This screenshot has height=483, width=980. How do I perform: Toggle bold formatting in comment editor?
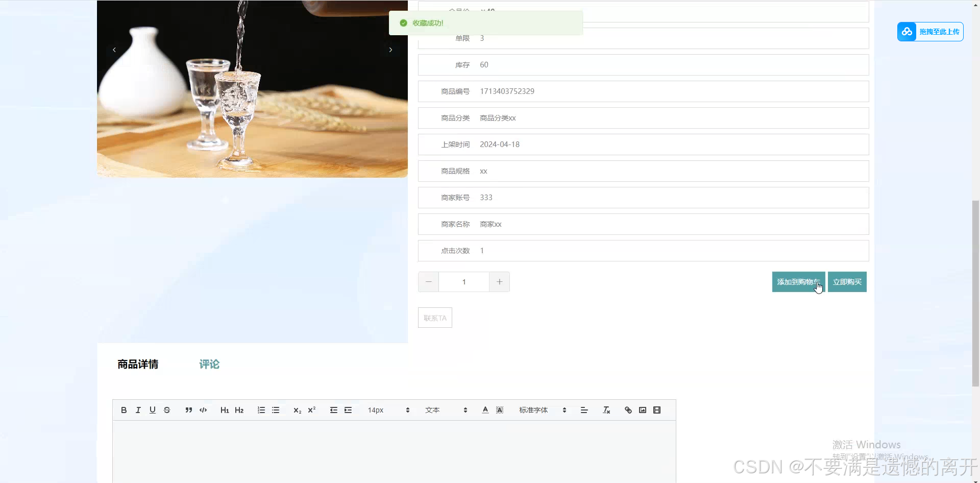[x=124, y=410]
